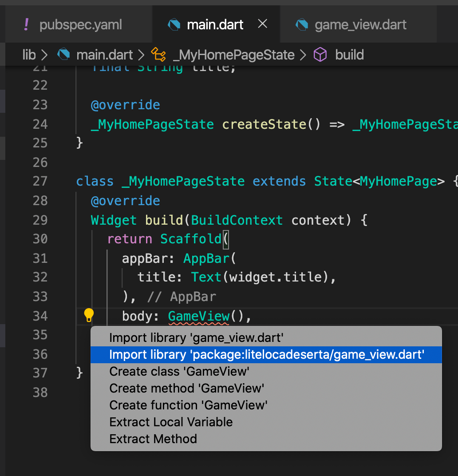Click the pubspec.yaml exclamation file icon
458x476 pixels.
[27, 24]
